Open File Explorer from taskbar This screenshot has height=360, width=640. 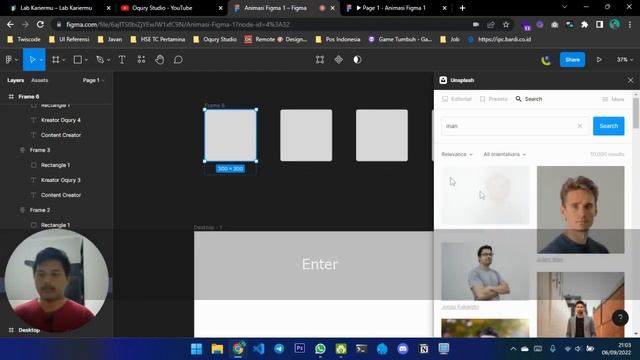[217, 349]
